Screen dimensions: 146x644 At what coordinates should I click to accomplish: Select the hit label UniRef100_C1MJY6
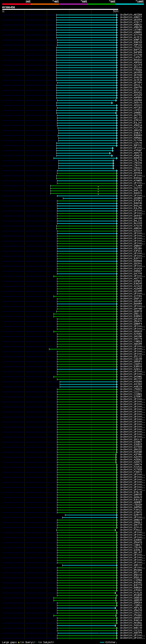(131, 143)
